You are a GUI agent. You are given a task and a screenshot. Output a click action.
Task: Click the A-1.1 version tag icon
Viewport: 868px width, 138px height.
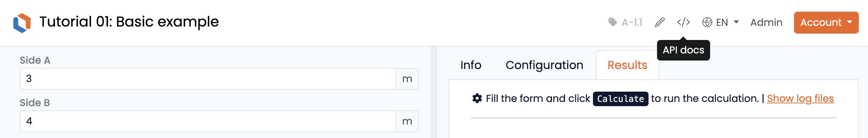click(612, 22)
